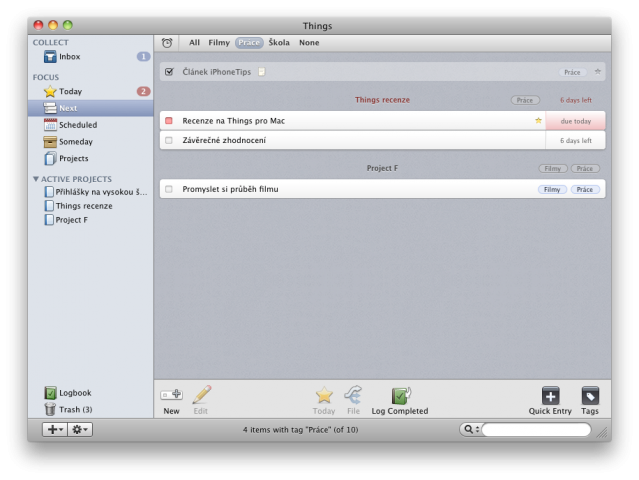Open Quick Entry

(550, 400)
